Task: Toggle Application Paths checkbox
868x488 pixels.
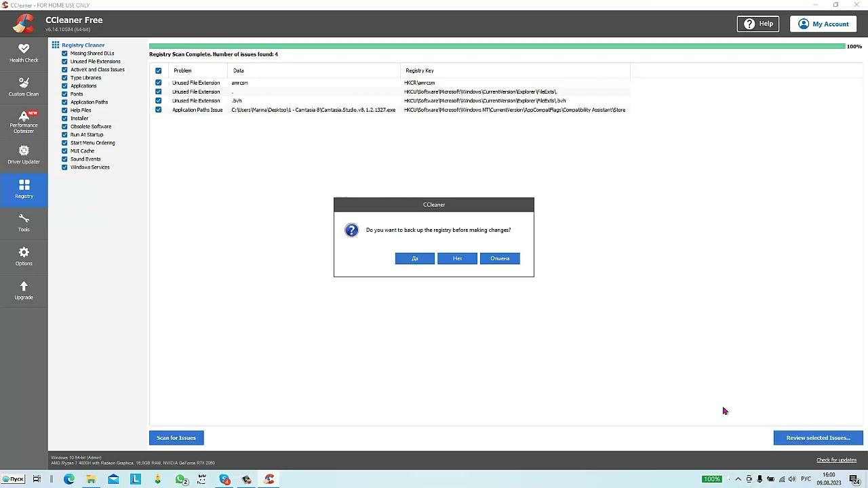Action: (64, 102)
